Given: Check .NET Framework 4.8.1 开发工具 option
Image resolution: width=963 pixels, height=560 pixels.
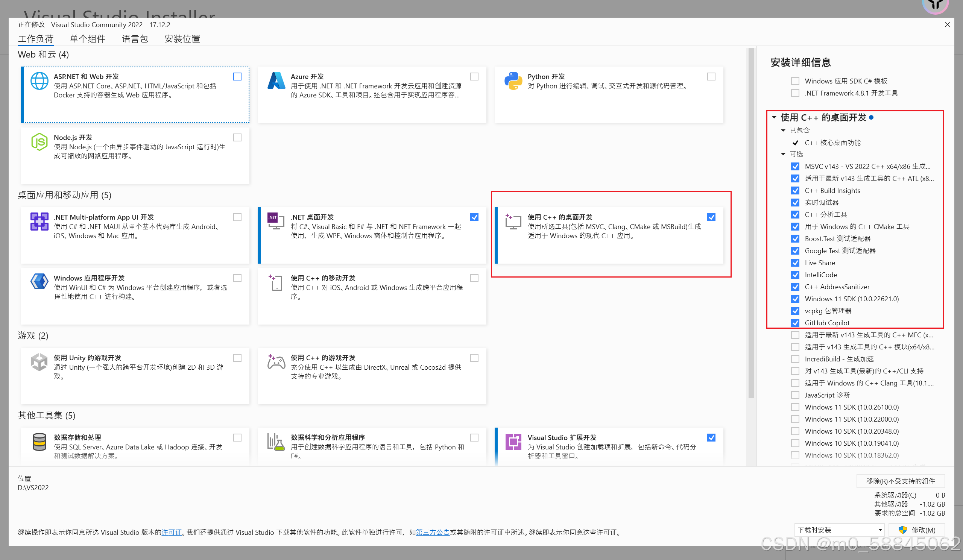Looking at the screenshot, I should 795,93.
